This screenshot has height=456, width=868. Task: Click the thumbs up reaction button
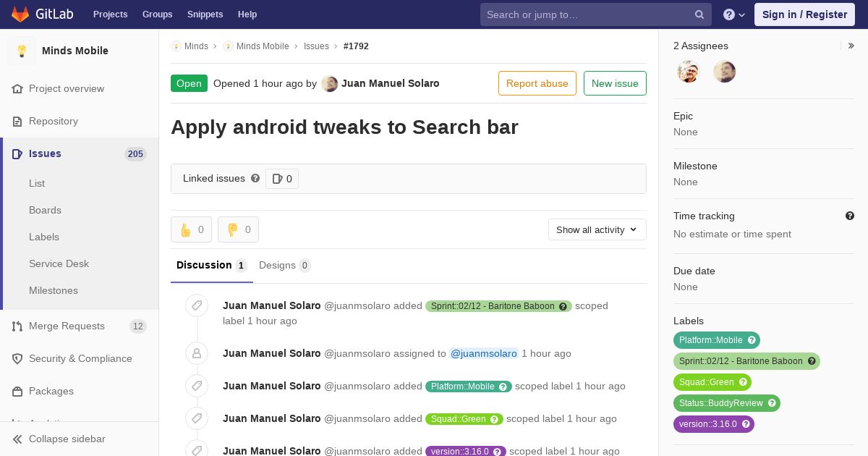[191, 229]
